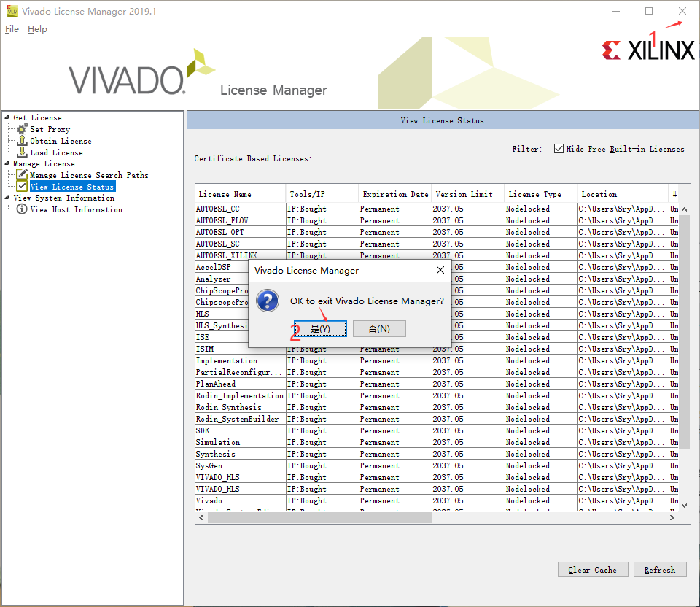Click the vertical scrollbar thumb of license table
This screenshot has width=700, height=607.
coord(684,330)
